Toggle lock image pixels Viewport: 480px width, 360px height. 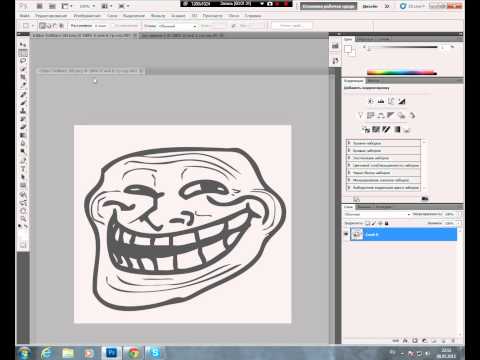374,223
